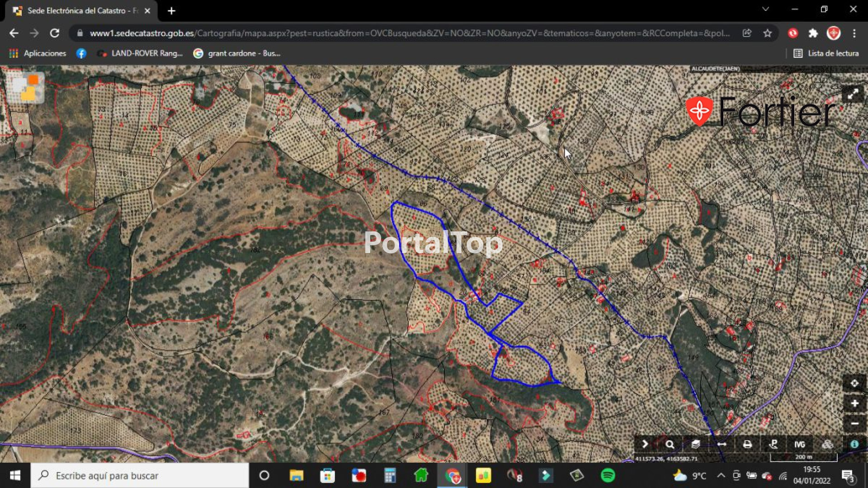Show hidden system tray icons chevron
The image size is (868, 488).
[x=721, y=475]
